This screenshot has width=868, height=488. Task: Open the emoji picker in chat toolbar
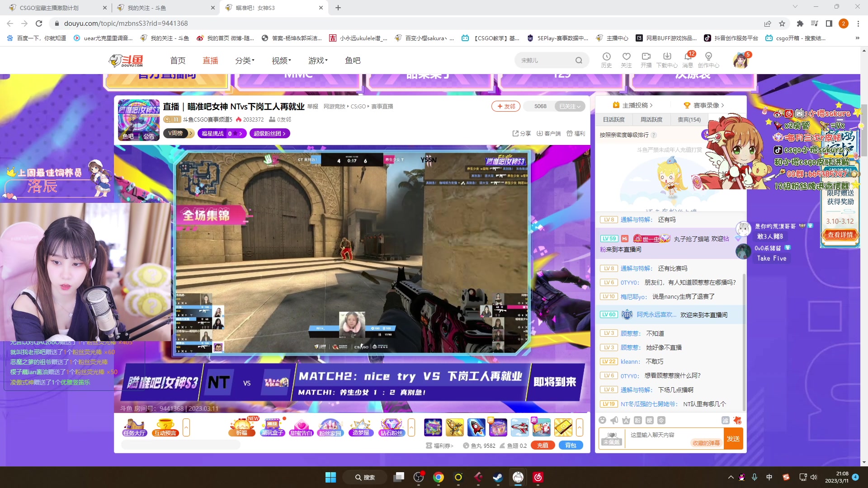point(602,420)
